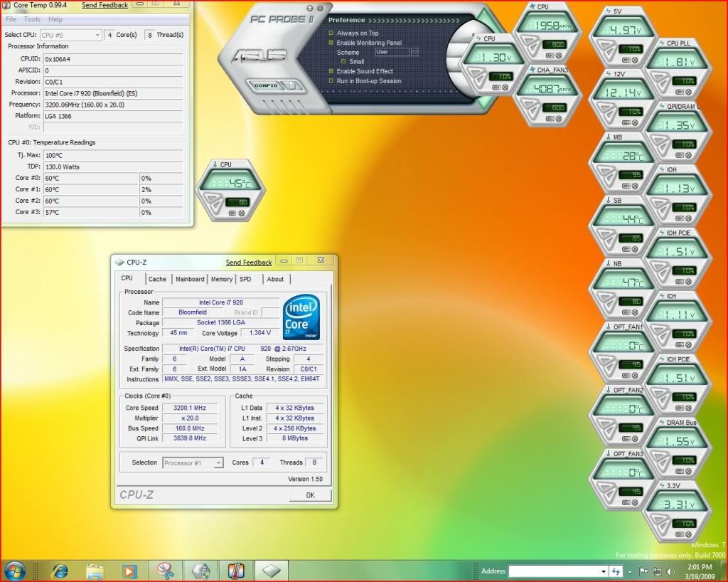Close the CPU voltage 1.30V panel
Image resolution: width=728 pixels, height=582 pixels.
[x=505, y=88]
